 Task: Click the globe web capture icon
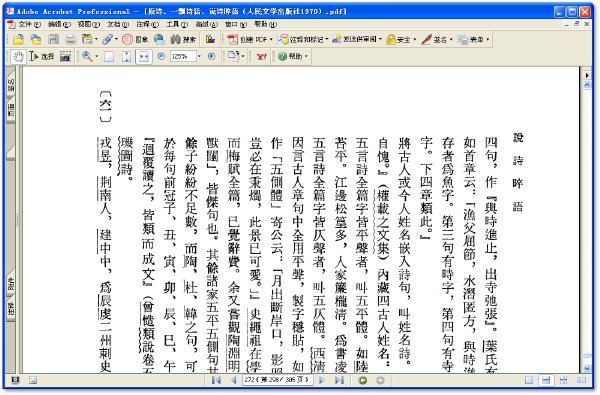[x=159, y=39]
